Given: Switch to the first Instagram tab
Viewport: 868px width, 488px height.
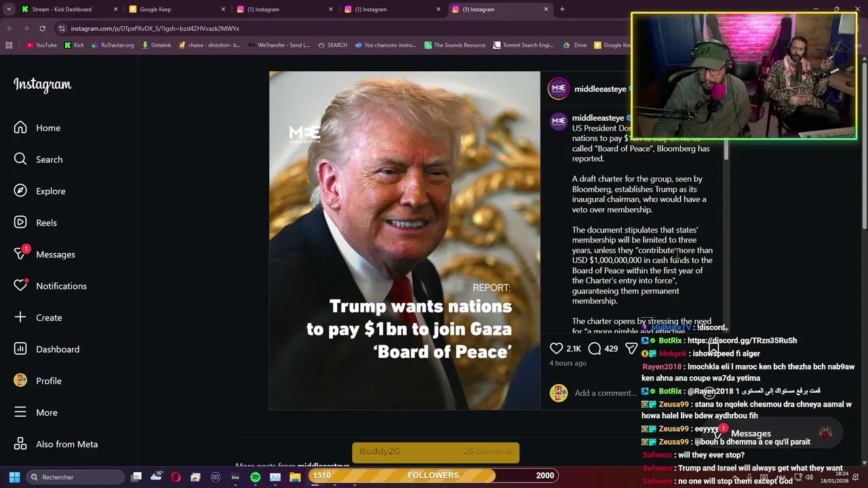Looking at the screenshot, I should pyautogui.click(x=283, y=9).
